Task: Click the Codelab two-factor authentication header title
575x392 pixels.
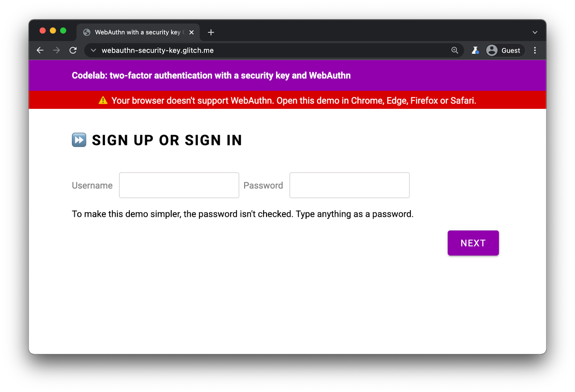Action: click(211, 75)
